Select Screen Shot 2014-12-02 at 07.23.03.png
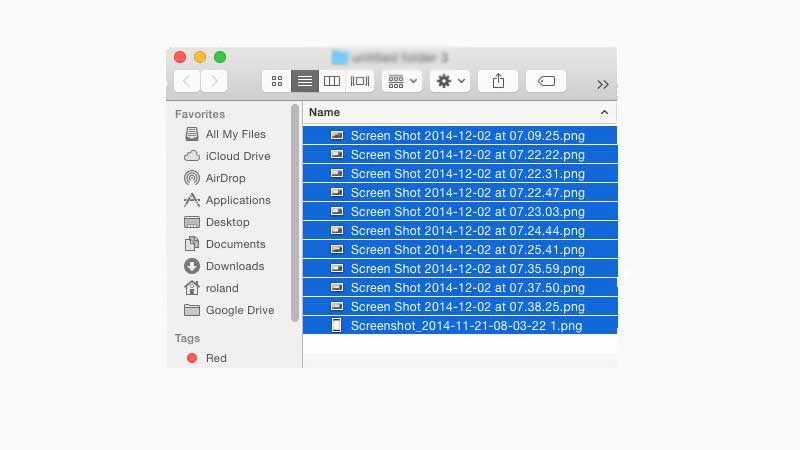Screen dimensions: 800x450 tap(460, 212)
